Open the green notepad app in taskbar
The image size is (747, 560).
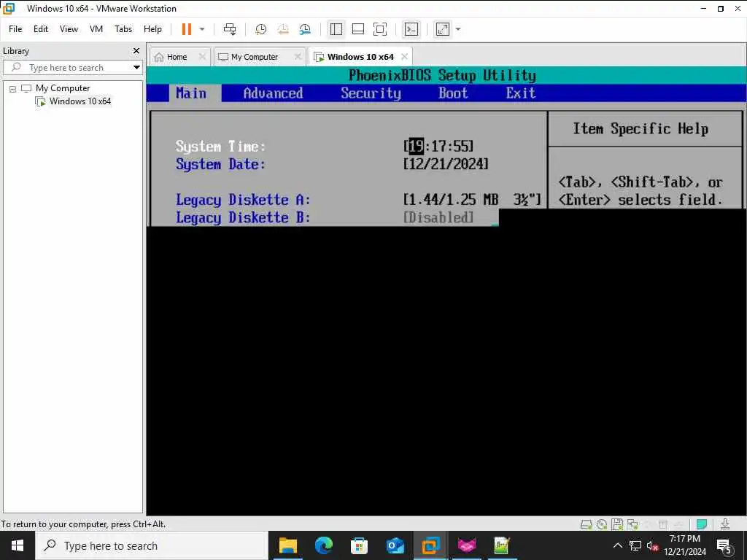tap(502, 545)
